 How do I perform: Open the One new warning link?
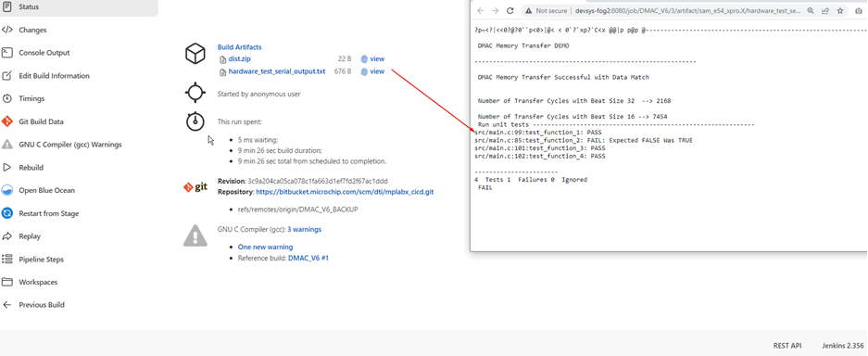coord(265,247)
